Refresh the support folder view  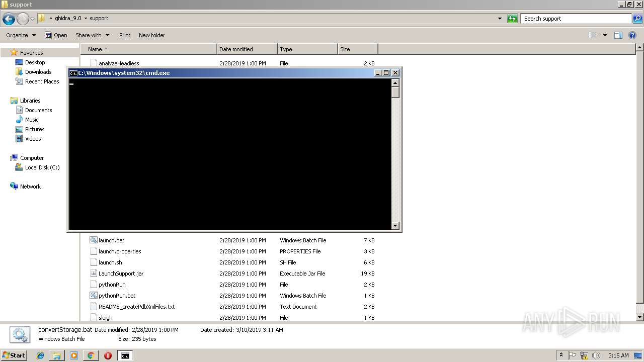tap(512, 19)
